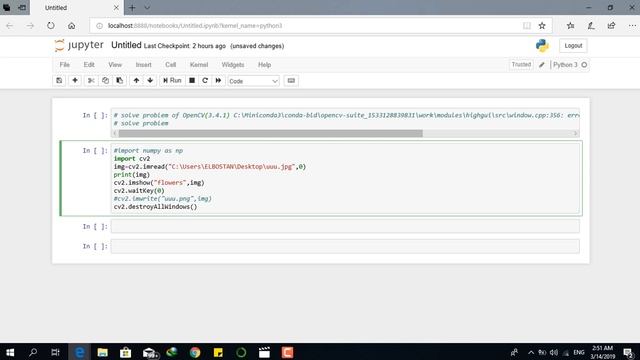Open browser settings and more menu
640x360 pixels.
point(632,26)
